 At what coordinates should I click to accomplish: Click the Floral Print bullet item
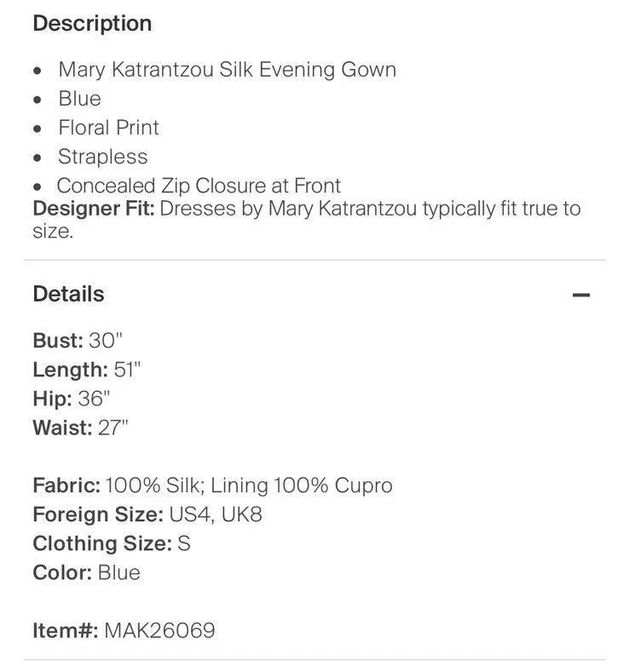[x=108, y=128]
